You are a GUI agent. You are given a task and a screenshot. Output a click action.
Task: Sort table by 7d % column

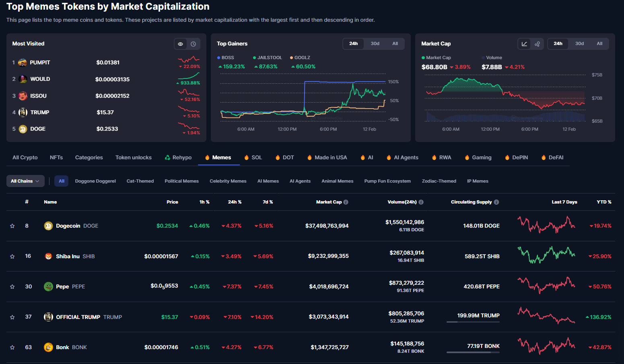point(268,202)
